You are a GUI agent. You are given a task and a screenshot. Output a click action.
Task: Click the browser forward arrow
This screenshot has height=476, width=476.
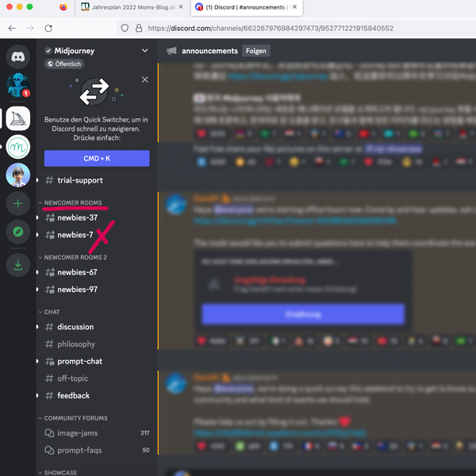point(30,29)
